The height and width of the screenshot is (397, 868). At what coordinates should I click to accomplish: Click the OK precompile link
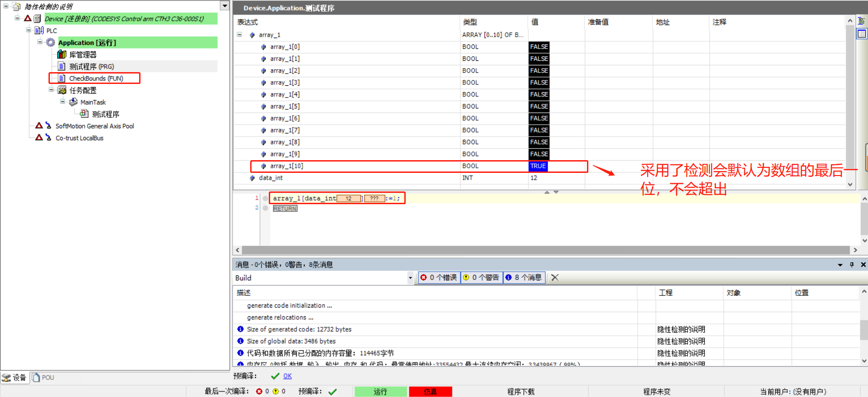click(287, 376)
